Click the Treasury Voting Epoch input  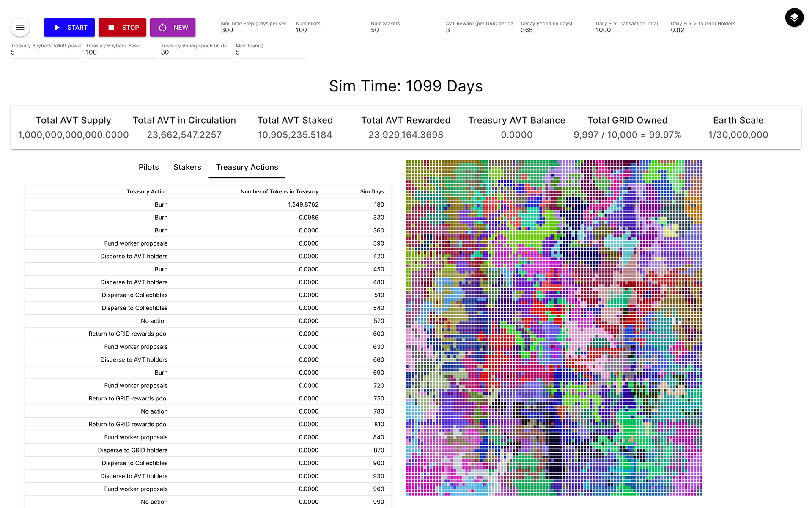pyautogui.click(x=196, y=52)
